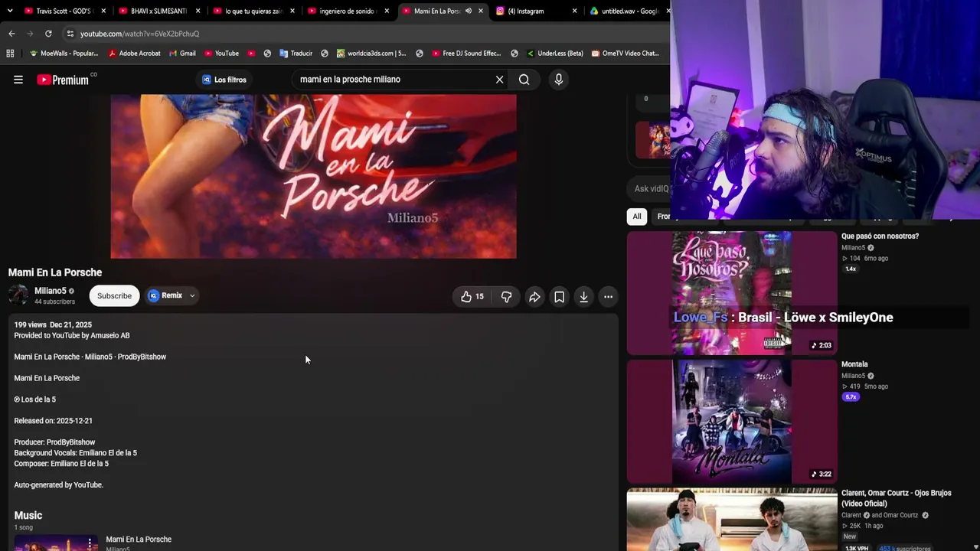Share the video via arrow icon
980x551 pixels.
click(534, 297)
